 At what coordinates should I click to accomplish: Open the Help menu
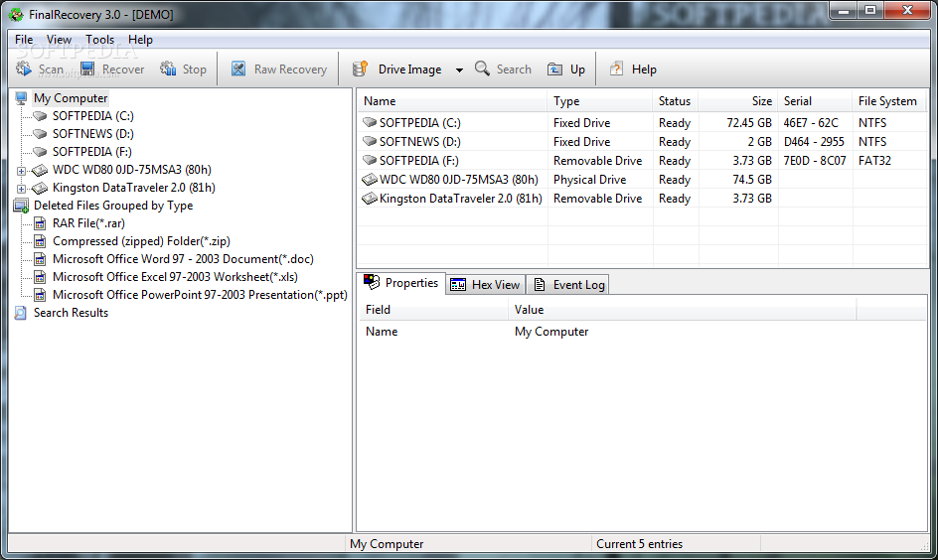click(140, 40)
